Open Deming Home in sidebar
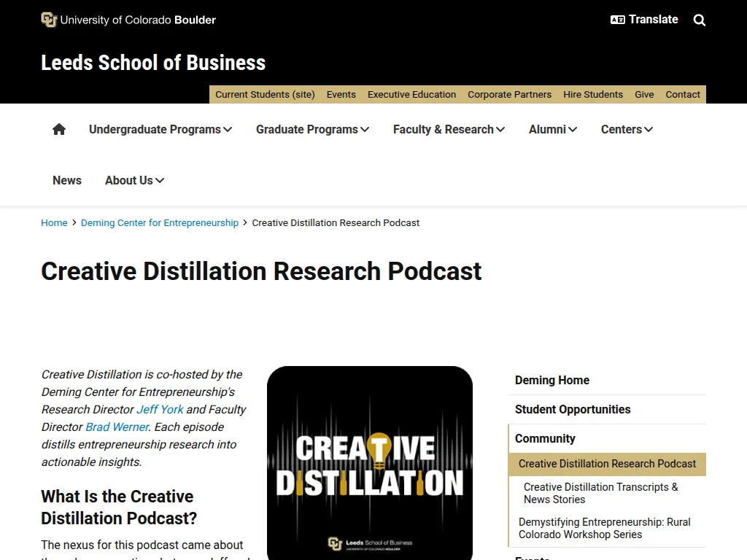747x560 pixels. (x=552, y=380)
